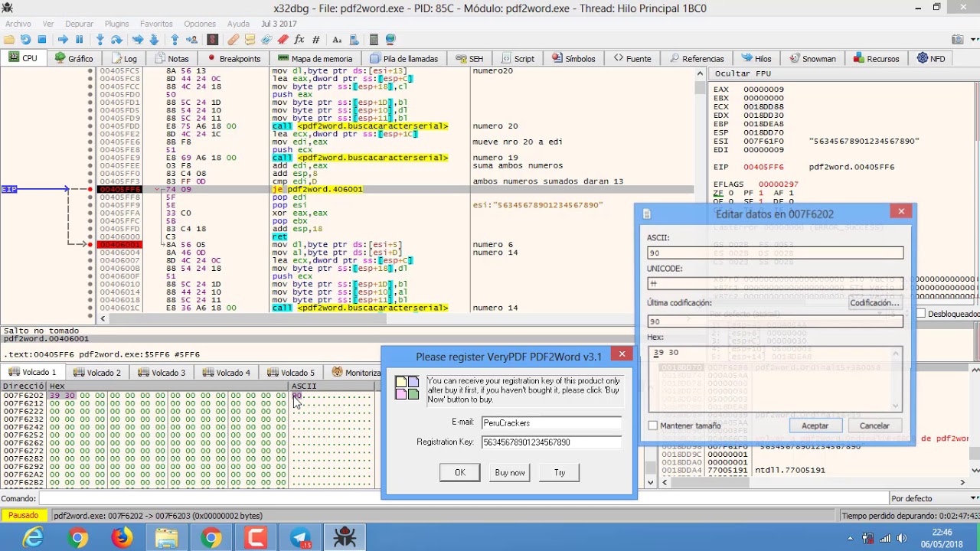Stop debugging with the blue square icon
980x551 pixels.
(x=42, y=39)
